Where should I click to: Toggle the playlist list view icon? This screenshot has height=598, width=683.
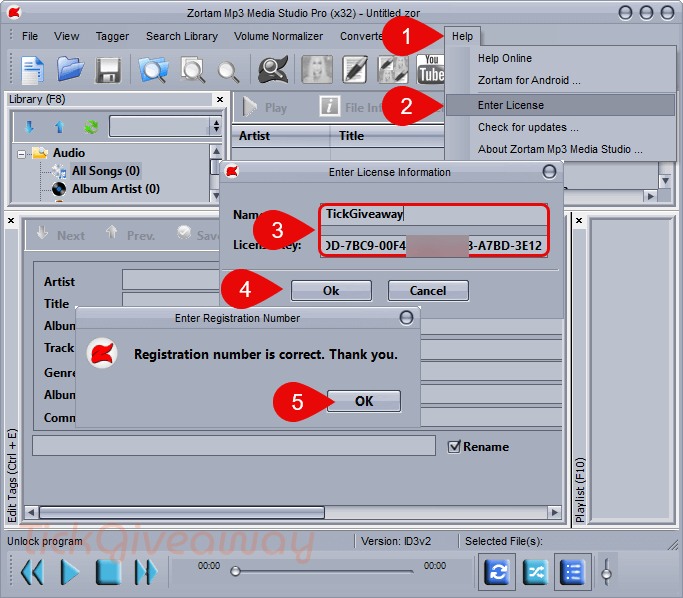(572, 572)
